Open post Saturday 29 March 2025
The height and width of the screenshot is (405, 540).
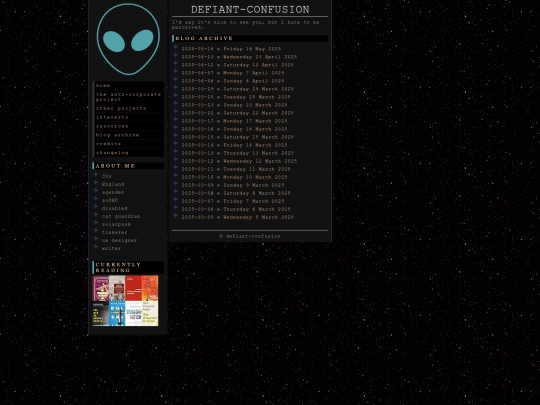tap(238, 89)
